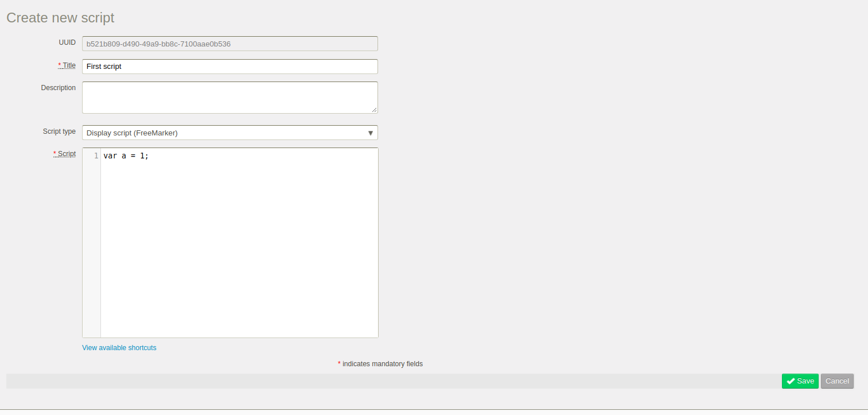This screenshot has width=868, height=415.
Task: Click the Save button
Action: 800,381
